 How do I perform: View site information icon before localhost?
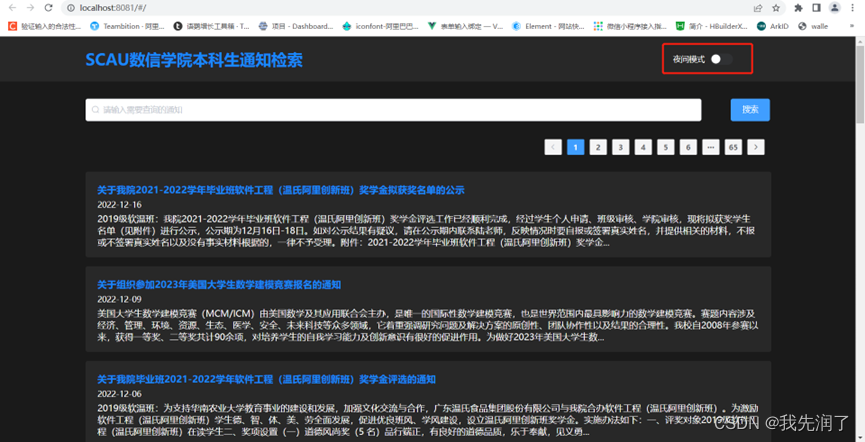71,8
